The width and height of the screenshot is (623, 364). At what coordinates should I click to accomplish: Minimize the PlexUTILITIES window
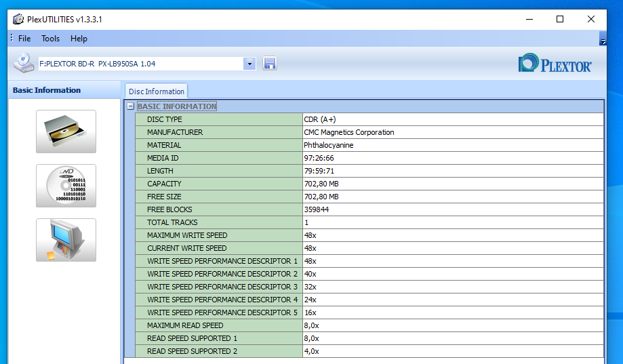(529, 19)
